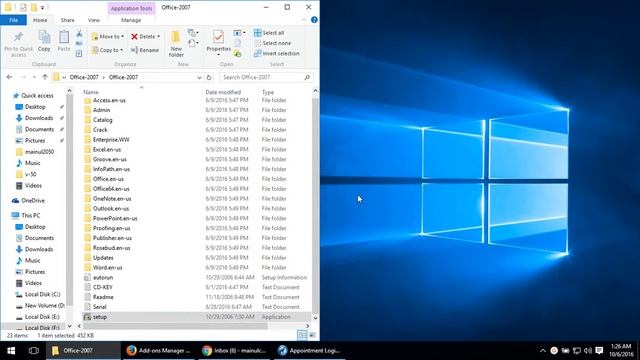Click the New folder icon

176,37
